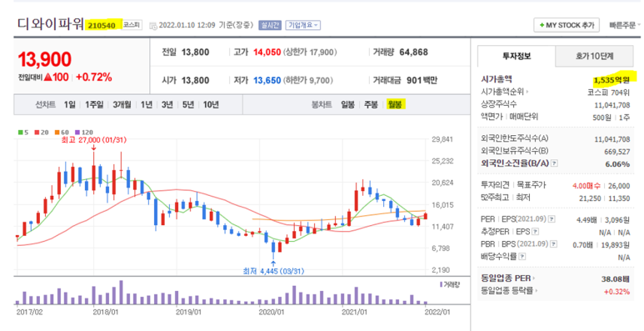Switch to the 호가10단계 tab
The height and width of the screenshot is (331, 644).
pyautogui.click(x=594, y=57)
